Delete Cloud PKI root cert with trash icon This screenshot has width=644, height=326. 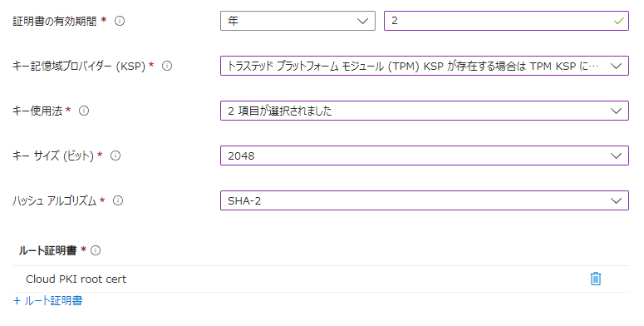pyautogui.click(x=596, y=279)
